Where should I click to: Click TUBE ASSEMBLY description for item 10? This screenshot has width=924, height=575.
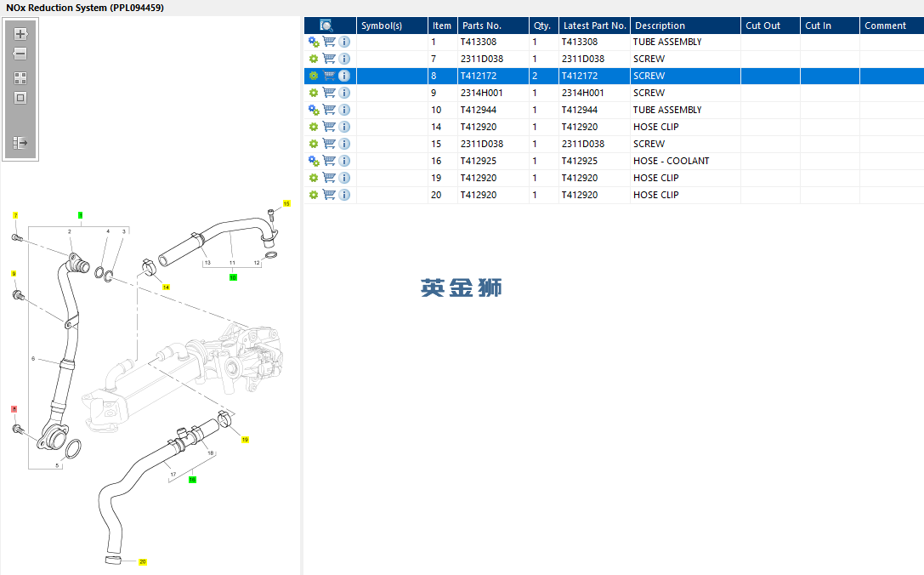[667, 110]
